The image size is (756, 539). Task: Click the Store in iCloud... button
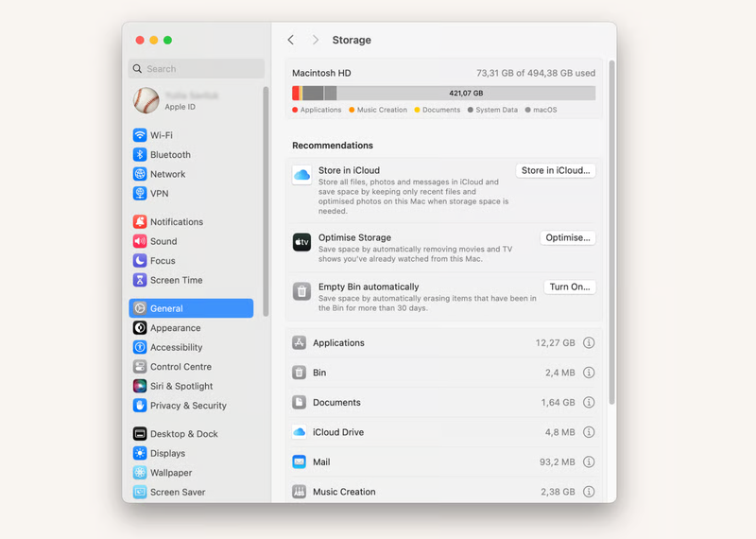[556, 170]
